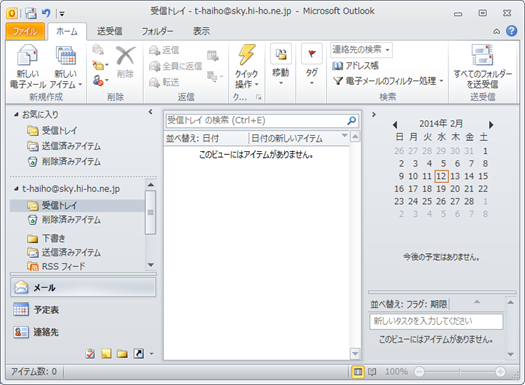Select RSS フィード folder
525x385 pixels.
point(56,266)
